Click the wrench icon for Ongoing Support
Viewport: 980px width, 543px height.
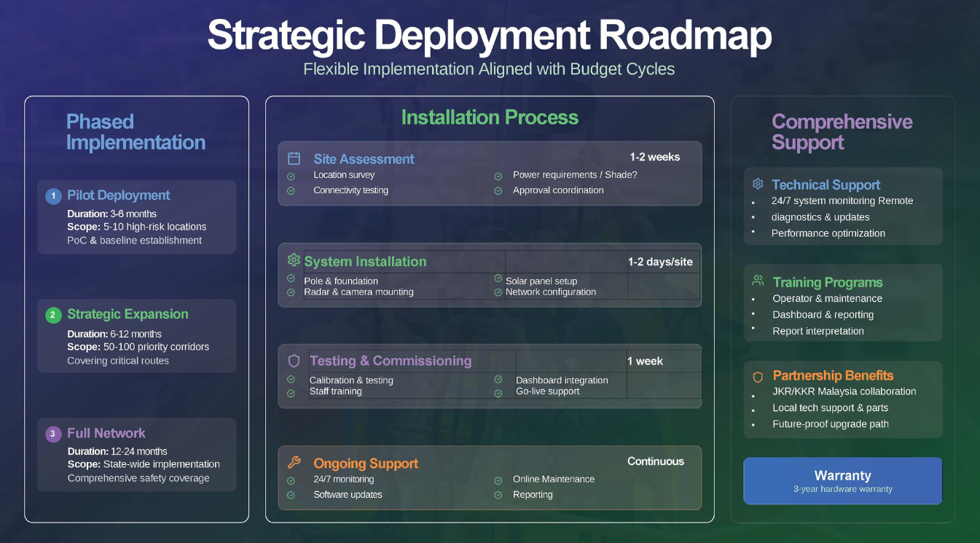point(294,462)
